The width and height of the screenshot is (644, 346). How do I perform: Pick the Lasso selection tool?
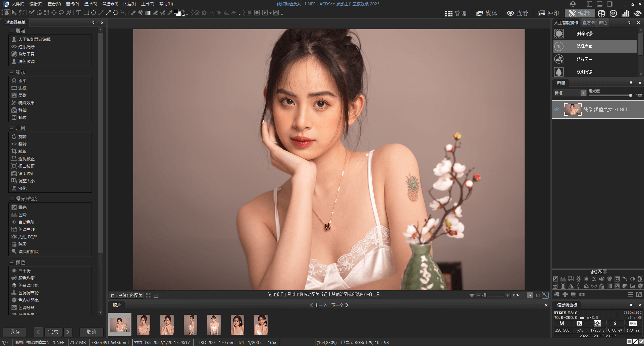click(61, 13)
